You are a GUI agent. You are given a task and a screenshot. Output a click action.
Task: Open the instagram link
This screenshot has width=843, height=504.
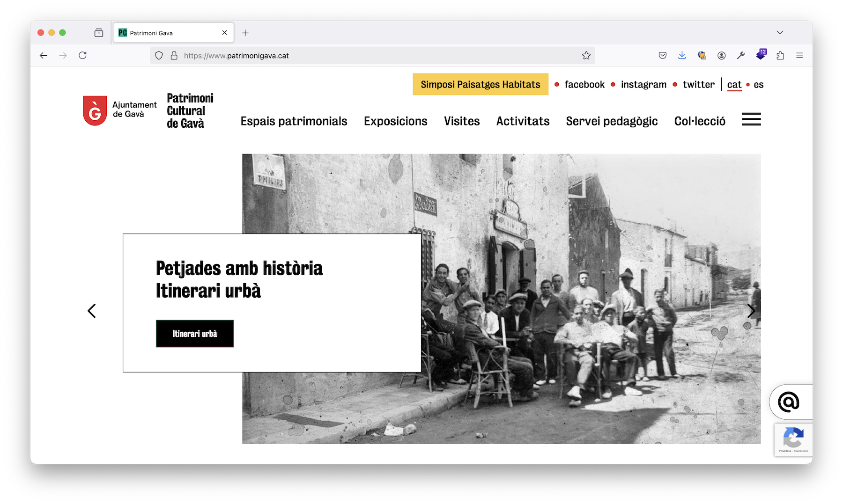tap(643, 85)
